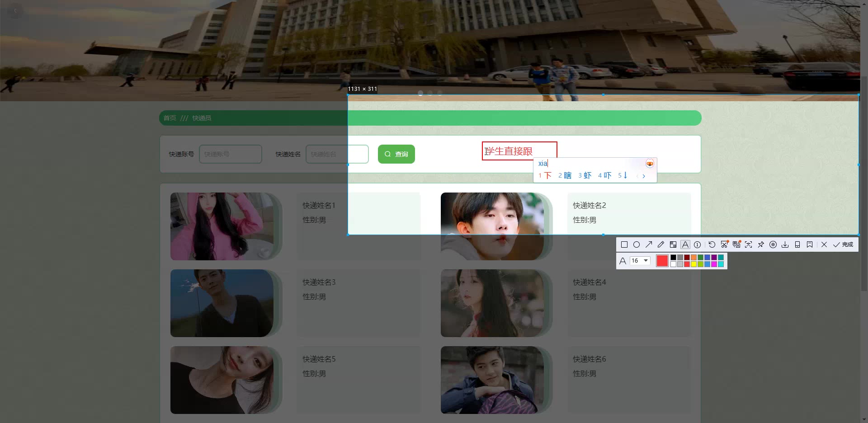This screenshot has width=868, height=423.
Task: Click 性别:男 under 快递姓名3
Action: click(x=314, y=297)
